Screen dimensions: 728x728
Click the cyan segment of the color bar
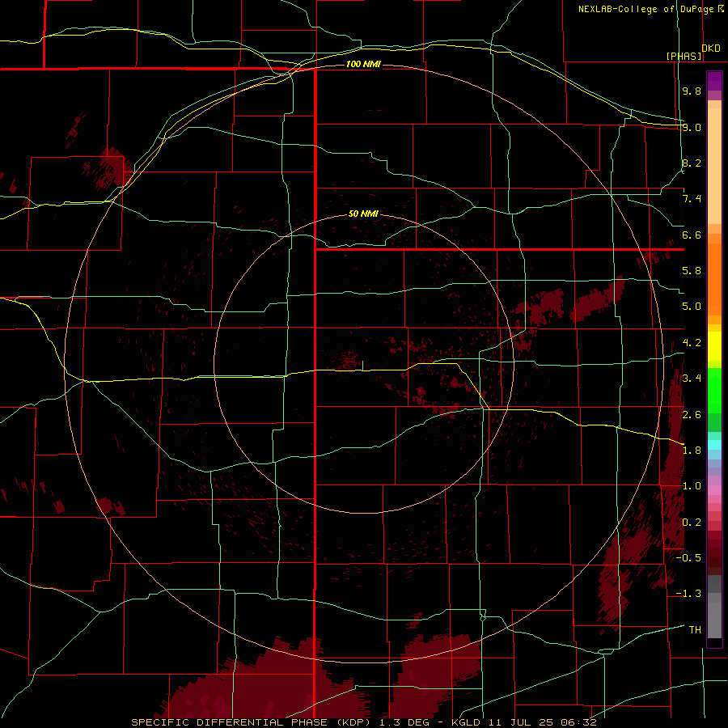click(714, 444)
